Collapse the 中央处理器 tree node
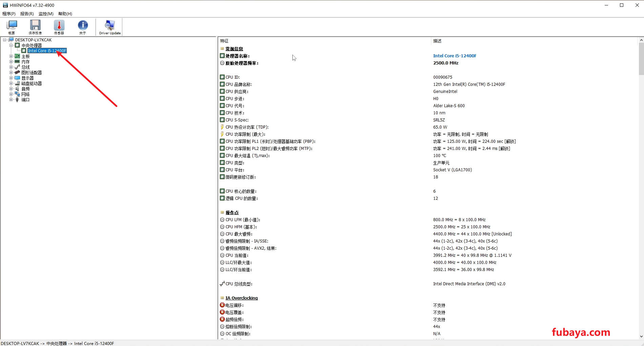Image resolution: width=644 pixels, height=346 pixels. coord(11,45)
